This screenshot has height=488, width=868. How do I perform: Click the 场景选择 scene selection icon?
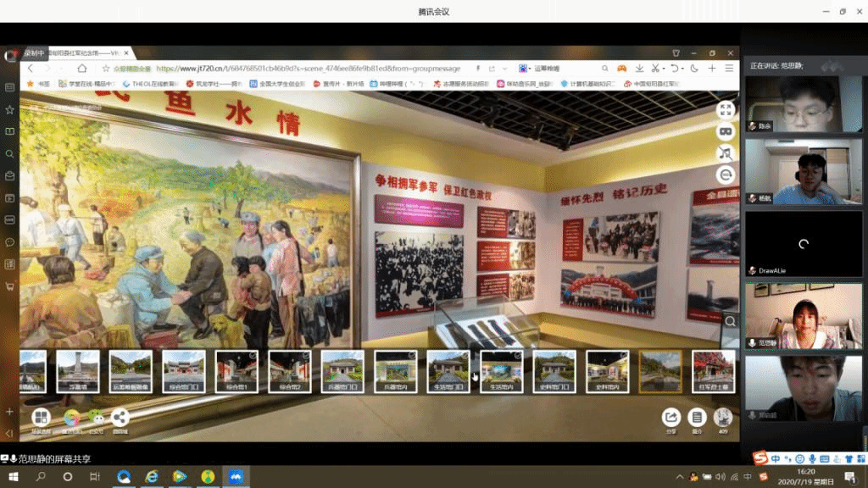tap(41, 417)
